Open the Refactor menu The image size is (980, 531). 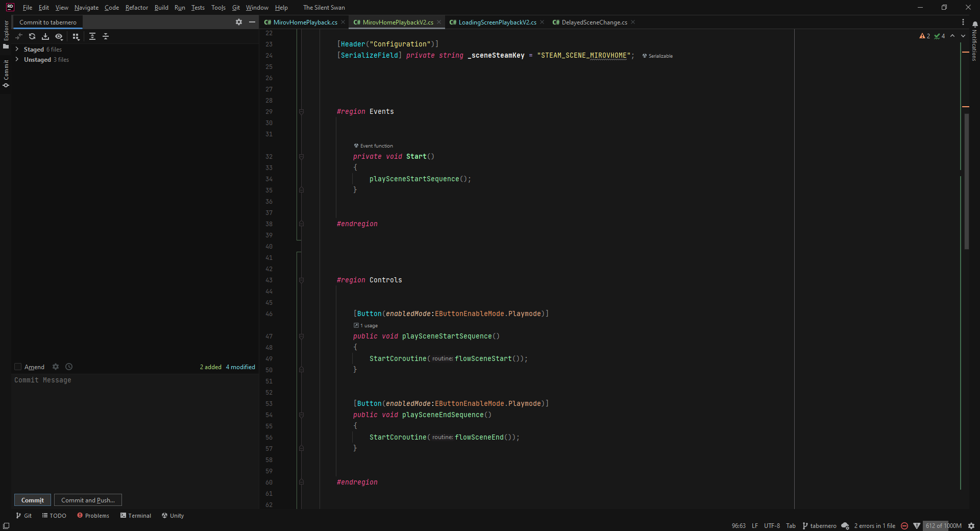[137, 8]
